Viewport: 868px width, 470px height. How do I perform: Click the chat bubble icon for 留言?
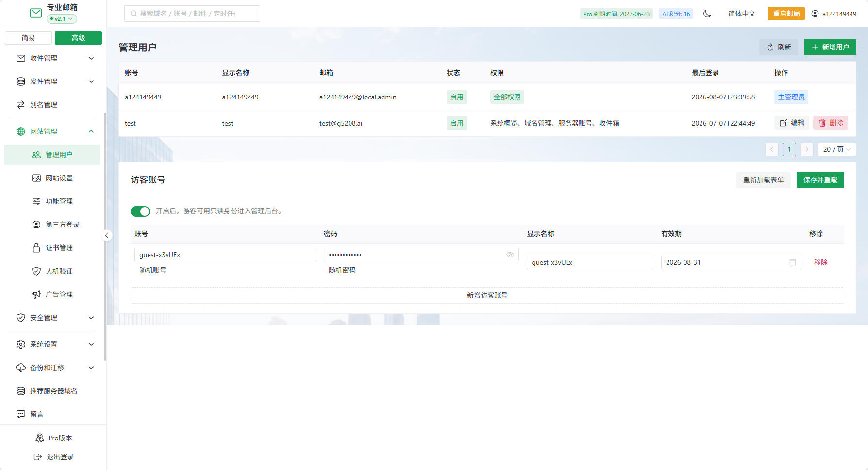(x=21, y=414)
